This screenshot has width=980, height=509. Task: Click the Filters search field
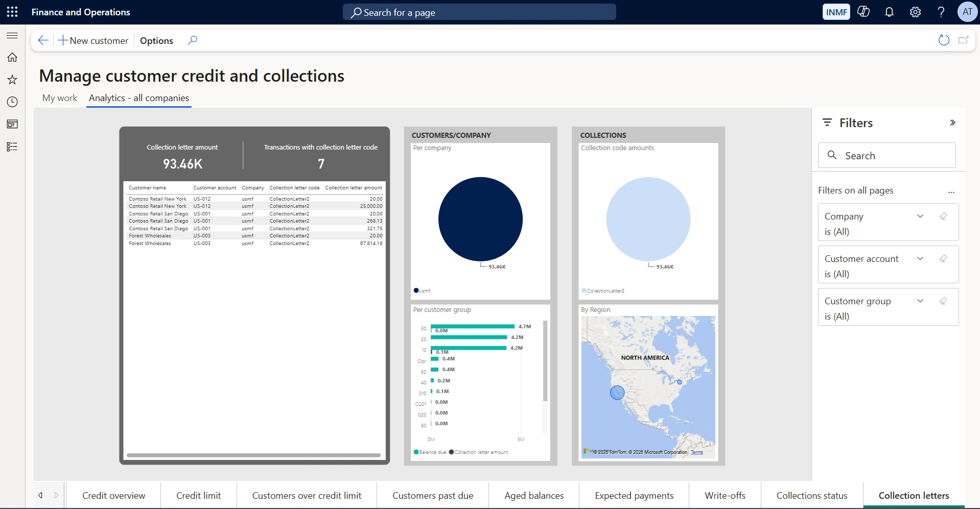(x=886, y=155)
